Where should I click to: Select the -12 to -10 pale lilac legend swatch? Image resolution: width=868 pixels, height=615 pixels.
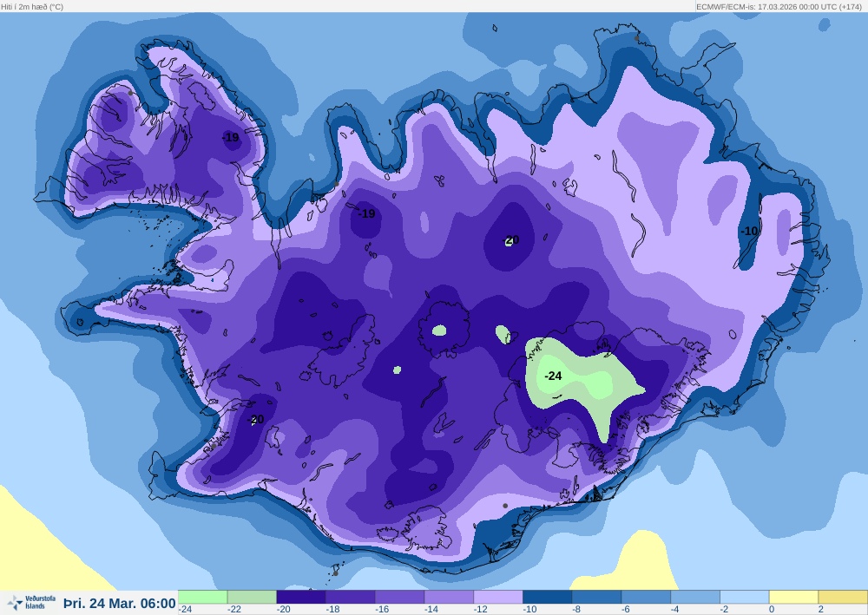pyautogui.click(x=498, y=597)
